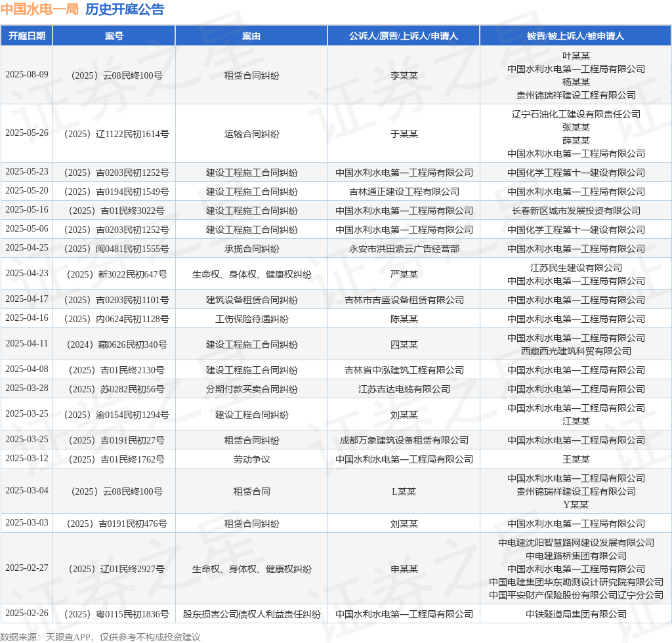Click defendant 叶某某
Viewport: 672px width, 643px height.
click(x=576, y=56)
